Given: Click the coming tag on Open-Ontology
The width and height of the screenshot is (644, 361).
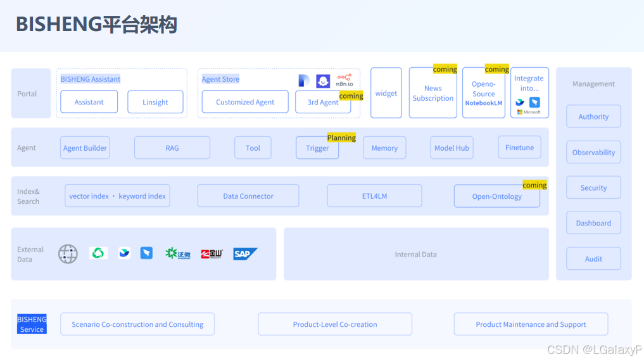Looking at the screenshot, I should [x=534, y=185].
